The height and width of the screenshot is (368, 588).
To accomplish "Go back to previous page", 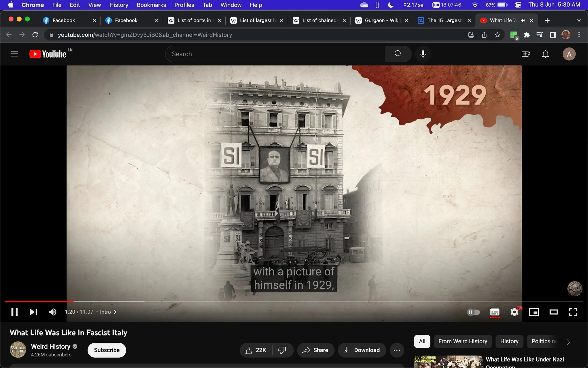I will [9, 35].
